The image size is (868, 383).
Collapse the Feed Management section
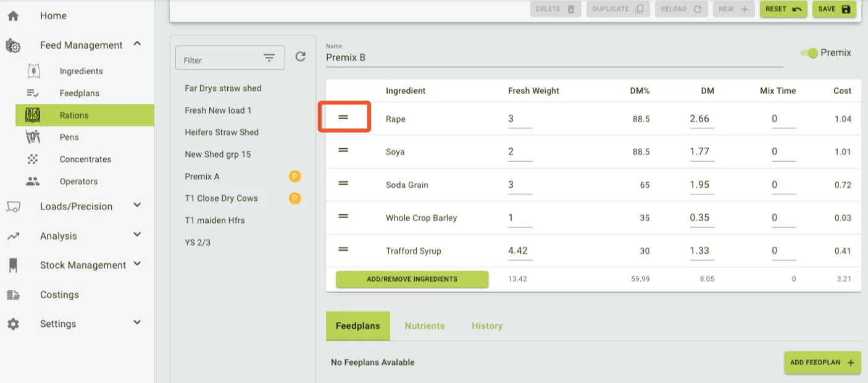click(137, 44)
